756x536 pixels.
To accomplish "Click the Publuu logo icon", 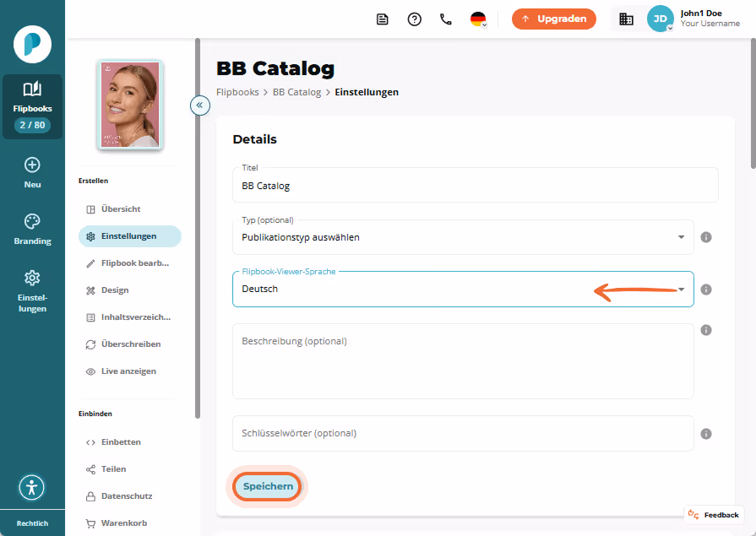I will coord(32,45).
